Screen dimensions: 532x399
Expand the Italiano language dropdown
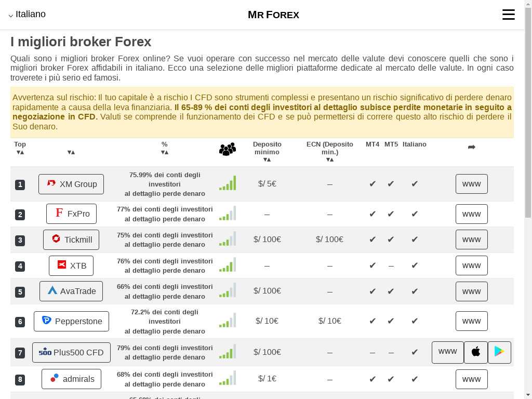[27, 15]
